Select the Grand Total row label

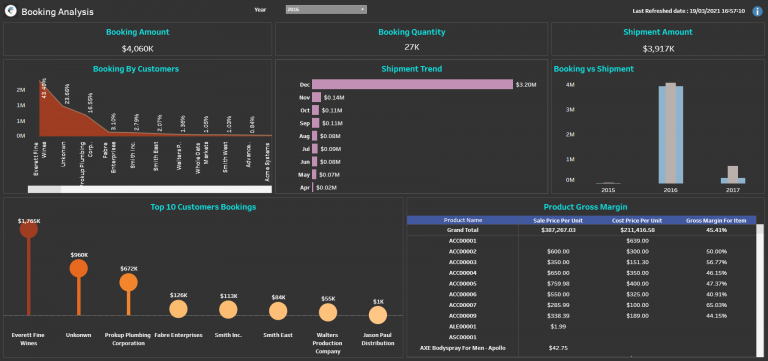(462, 230)
